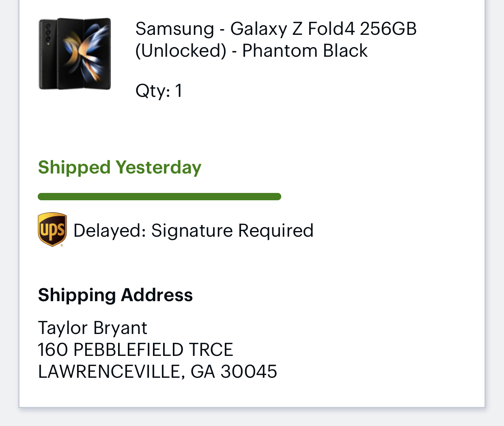Select the Delayed: Signature Required notice
The width and height of the screenshot is (504, 426).
click(x=194, y=230)
